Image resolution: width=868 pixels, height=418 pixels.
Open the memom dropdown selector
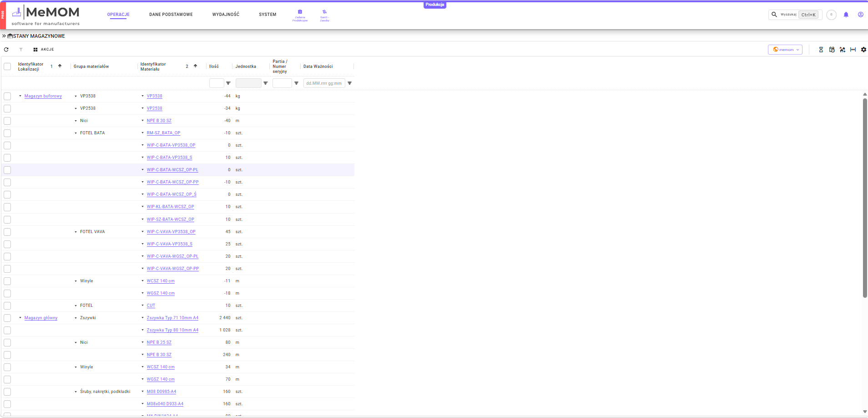785,50
